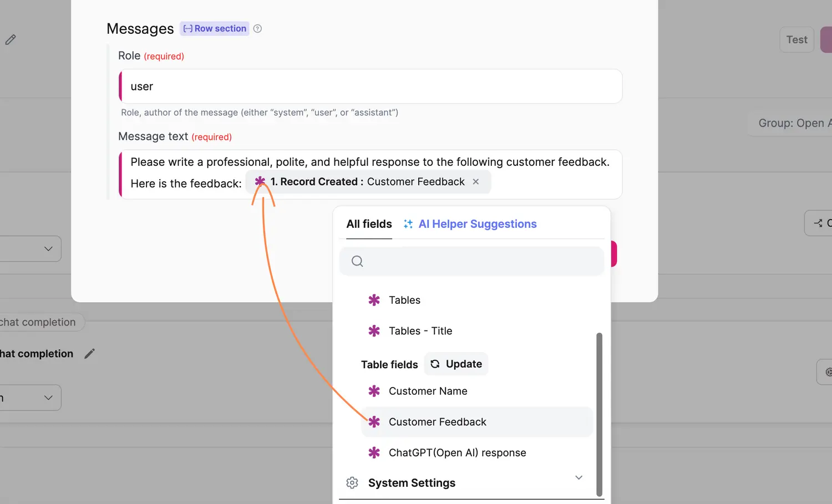Screen dimensions: 832x504
Task: Switch to the AI Helper Suggestions tab
Action: coord(477,223)
